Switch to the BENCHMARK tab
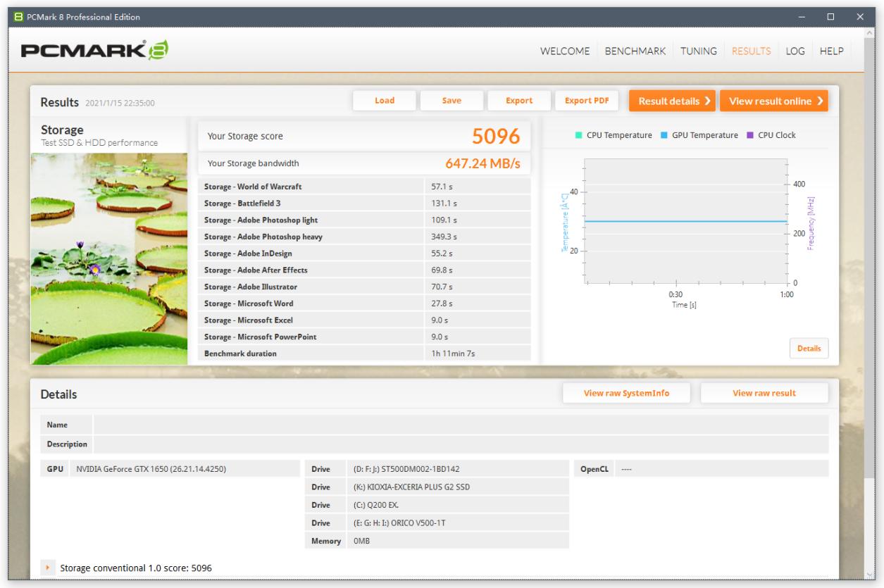Image resolution: width=884 pixels, height=588 pixels. coord(634,51)
